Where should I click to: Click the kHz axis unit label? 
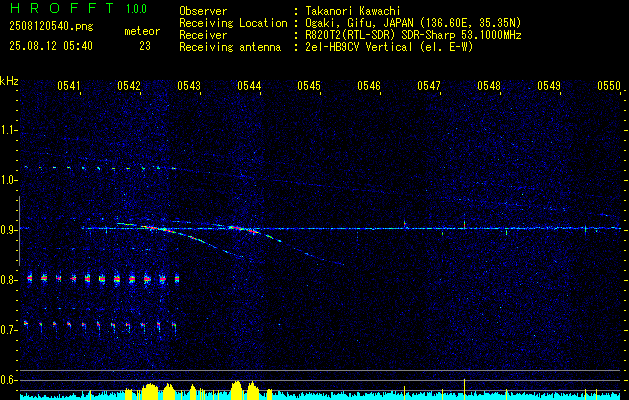pos(9,81)
